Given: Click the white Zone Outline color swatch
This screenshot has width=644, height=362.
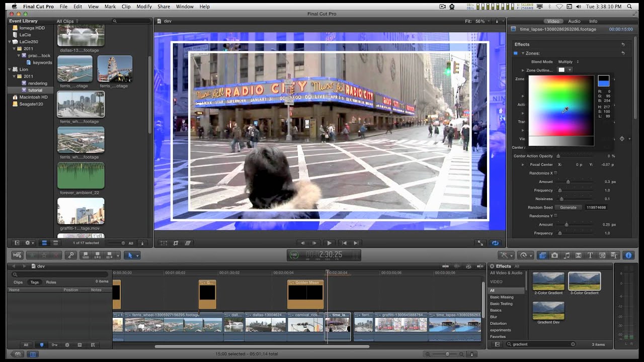Looking at the screenshot, I should click(x=561, y=70).
